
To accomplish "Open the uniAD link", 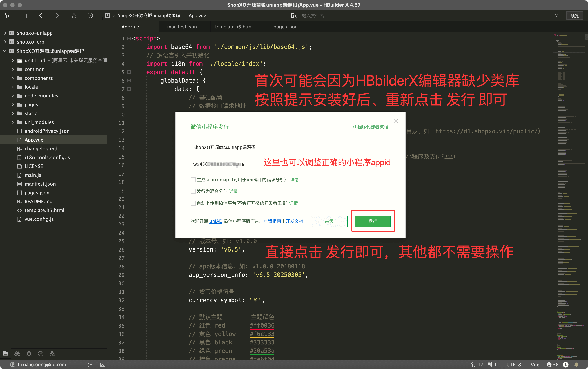I will (216, 221).
